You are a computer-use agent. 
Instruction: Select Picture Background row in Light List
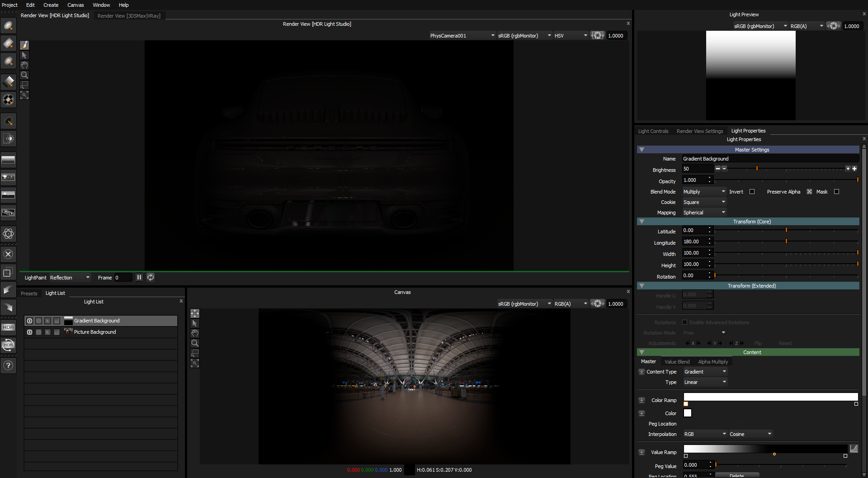[x=100, y=332]
